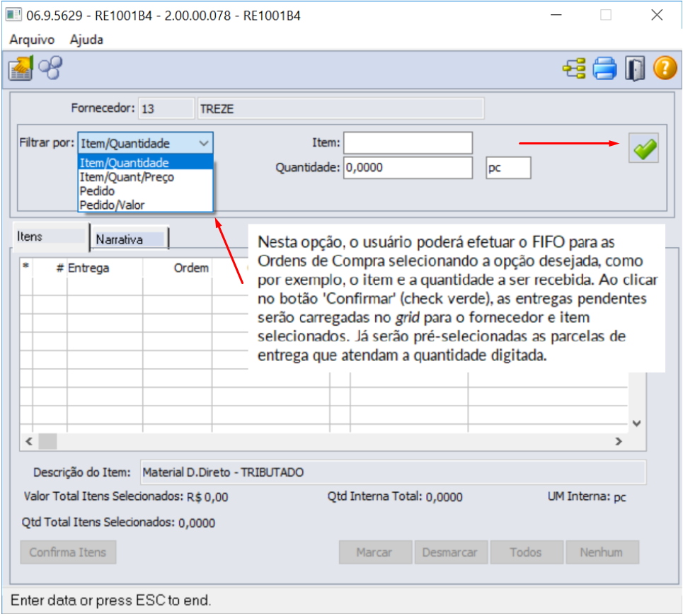Viewport: 683px width, 616px height.
Task: Click the Desmarcar button
Action: click(x=451, y=552)
